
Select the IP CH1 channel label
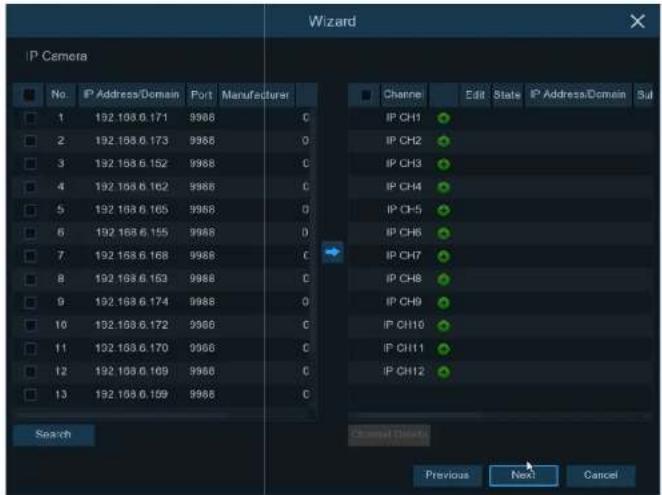coord(403,117)
